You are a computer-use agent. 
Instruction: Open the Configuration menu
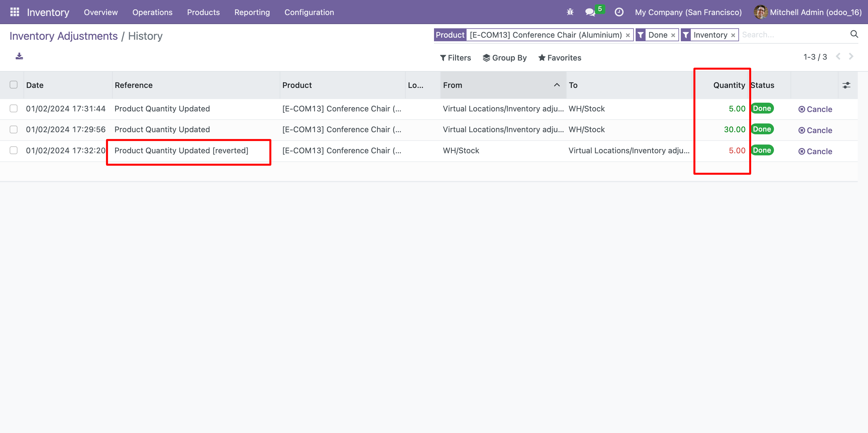[x=309, y=12]
